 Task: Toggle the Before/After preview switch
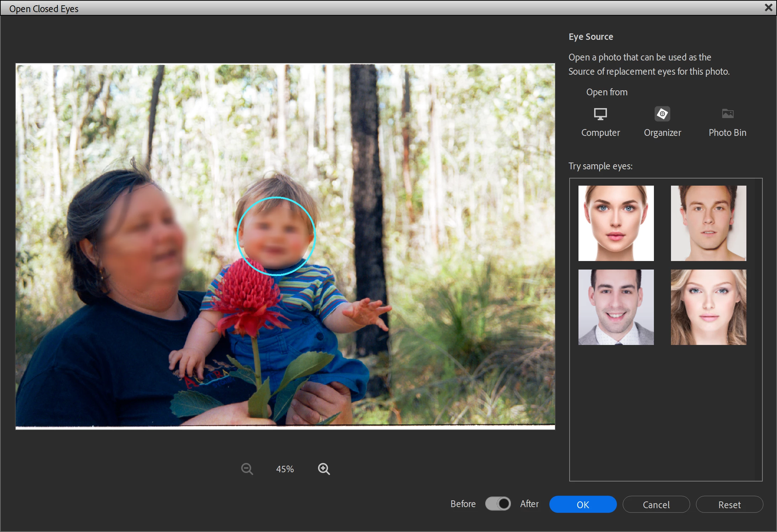[x=498, y=504]
